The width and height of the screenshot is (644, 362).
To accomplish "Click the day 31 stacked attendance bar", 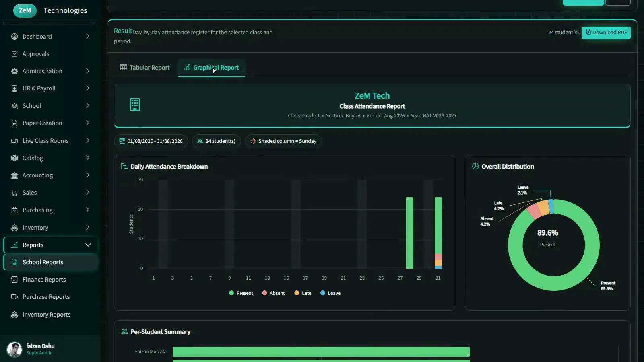I will click(438, 233).
